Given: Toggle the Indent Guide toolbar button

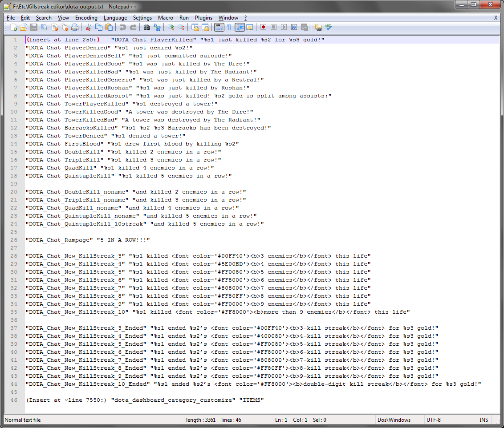Looking at the screenshot, I should [x=240, y=27].
